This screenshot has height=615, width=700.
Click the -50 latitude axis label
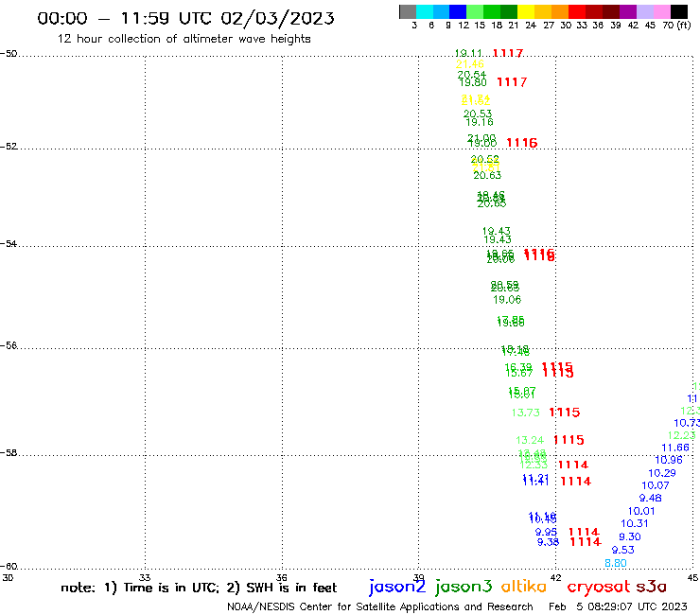coord(9,54)
